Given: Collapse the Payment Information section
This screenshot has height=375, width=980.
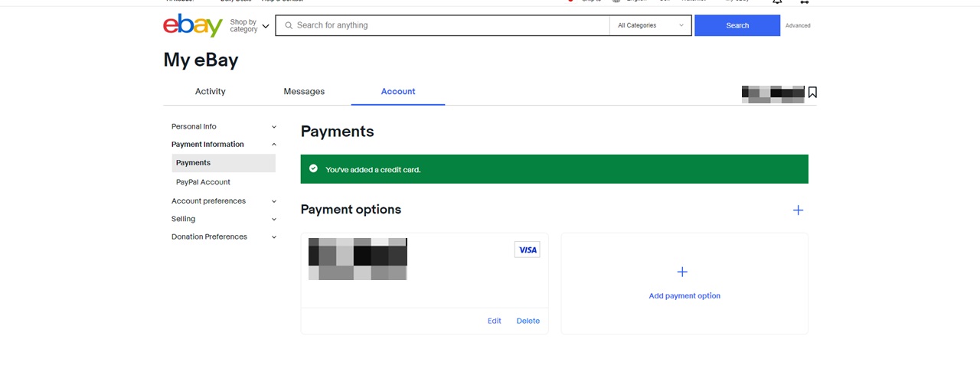Looking at the screenshot, I should (224, 144).
